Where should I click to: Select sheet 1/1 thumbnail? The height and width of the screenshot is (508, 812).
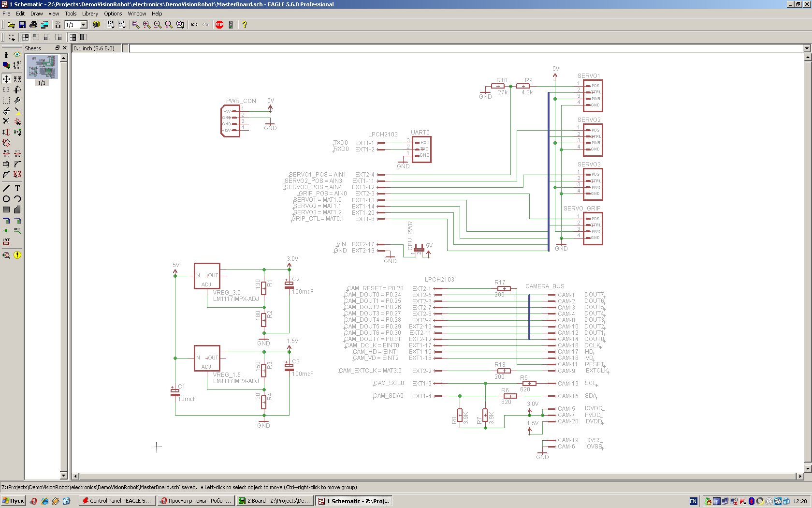pyautogui.click(x=42, y=67)
